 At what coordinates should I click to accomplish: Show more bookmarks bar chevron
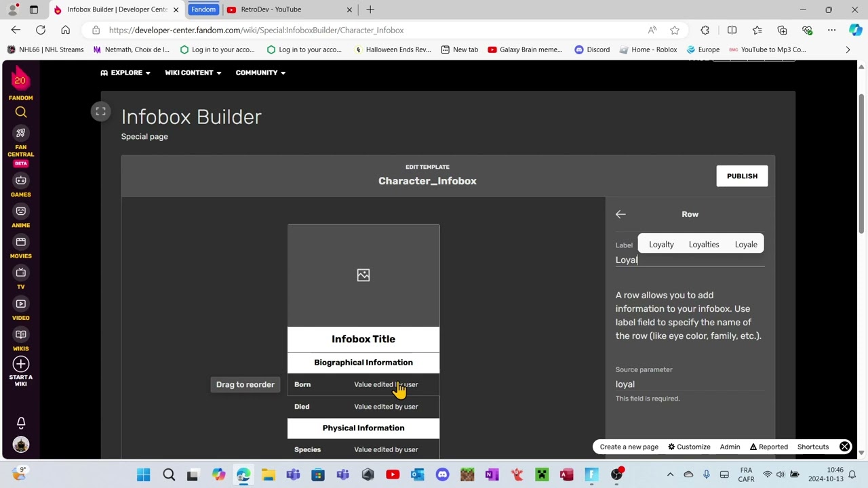(x=848, y=49)
